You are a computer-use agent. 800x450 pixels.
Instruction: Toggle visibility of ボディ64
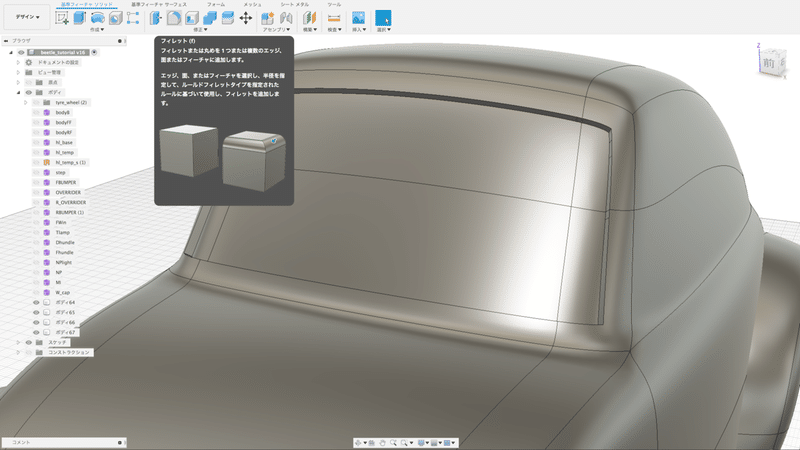[36, 302]
